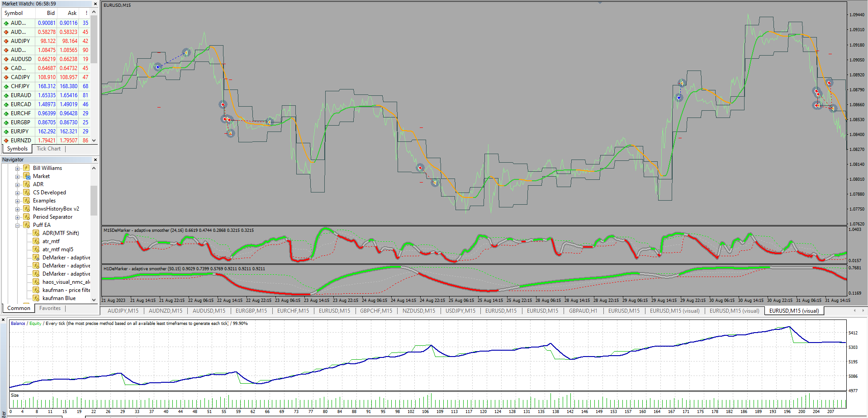Click the AUDUSD direction arrow icon
Image resolution: width=868 pixels, height=418 pixels.
(x=6, y=59)
